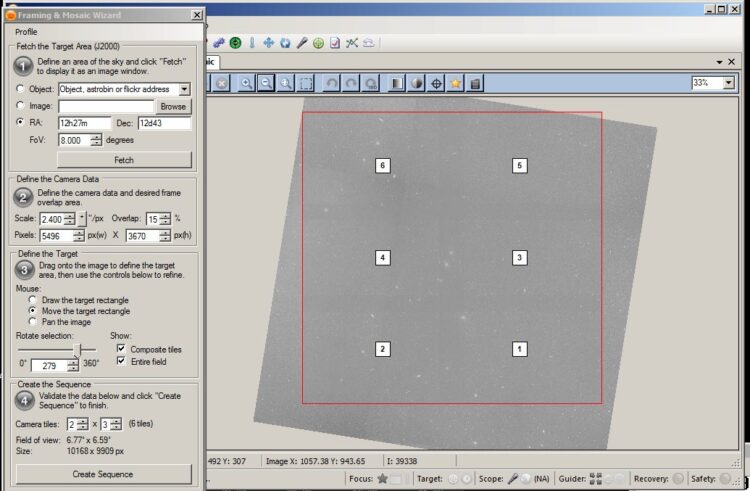This screenshot has width=750, height=491.
Task: Close the document tab with X
Action: [x=731, y=62]
